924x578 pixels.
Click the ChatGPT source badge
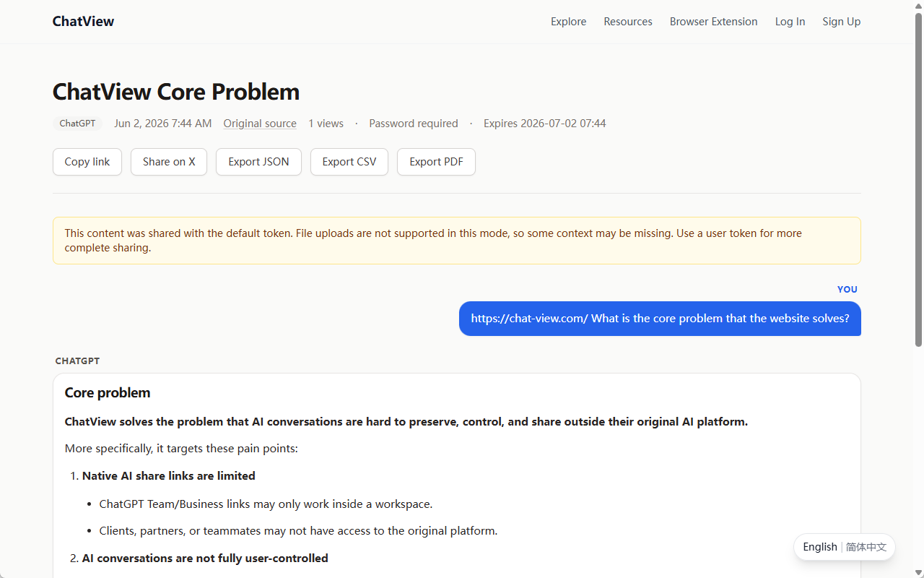pyautogui.click(x=77, y=124)
